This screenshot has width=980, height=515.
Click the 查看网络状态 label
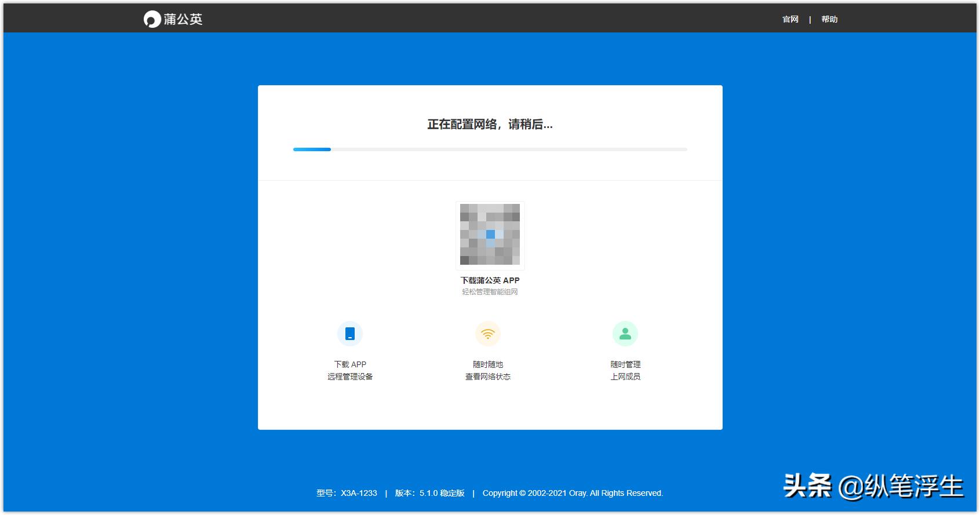pyautogui.click(x=488, y=377)
